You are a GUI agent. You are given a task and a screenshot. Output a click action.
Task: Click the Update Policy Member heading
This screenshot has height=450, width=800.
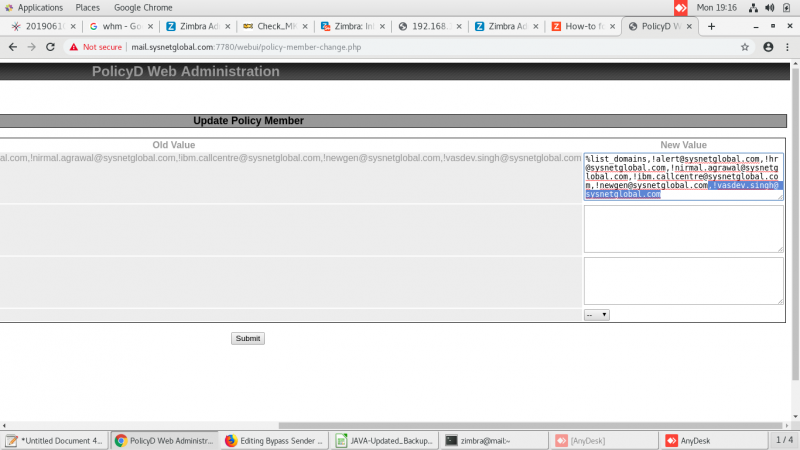coord(248,121)
